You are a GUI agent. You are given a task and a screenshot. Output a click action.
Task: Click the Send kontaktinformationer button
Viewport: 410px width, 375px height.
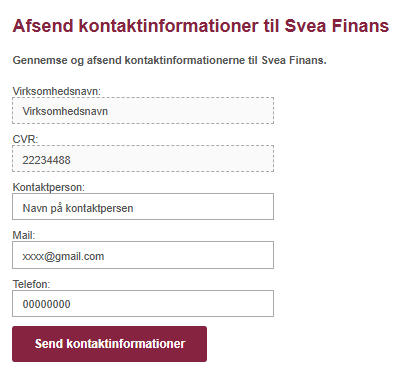click(x=109, y=344)
